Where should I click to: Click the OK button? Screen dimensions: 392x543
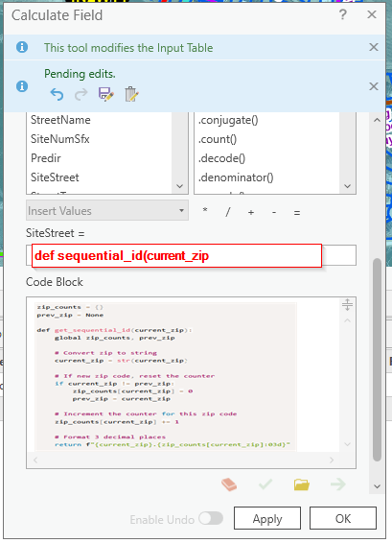[x=343, y=518]
